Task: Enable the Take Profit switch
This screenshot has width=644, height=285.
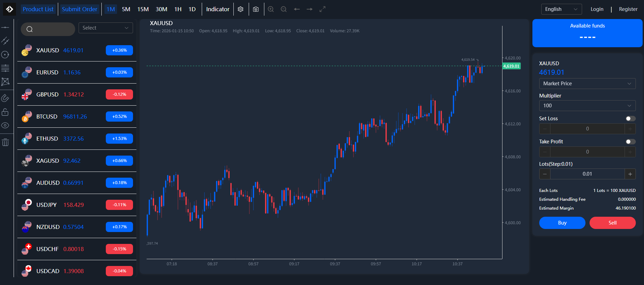Action: pos(630,142)
